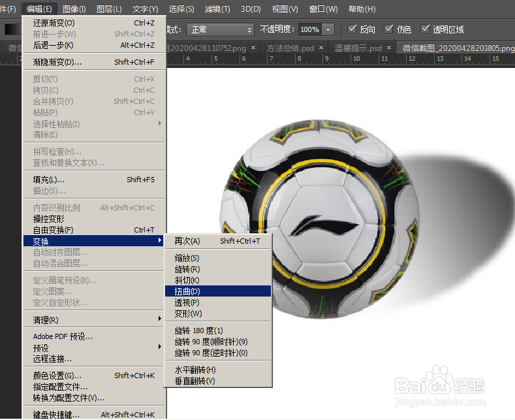Select 再次(A) in transform submenu
This screenshot has width=515, height=420.
(x=218, y=241)
